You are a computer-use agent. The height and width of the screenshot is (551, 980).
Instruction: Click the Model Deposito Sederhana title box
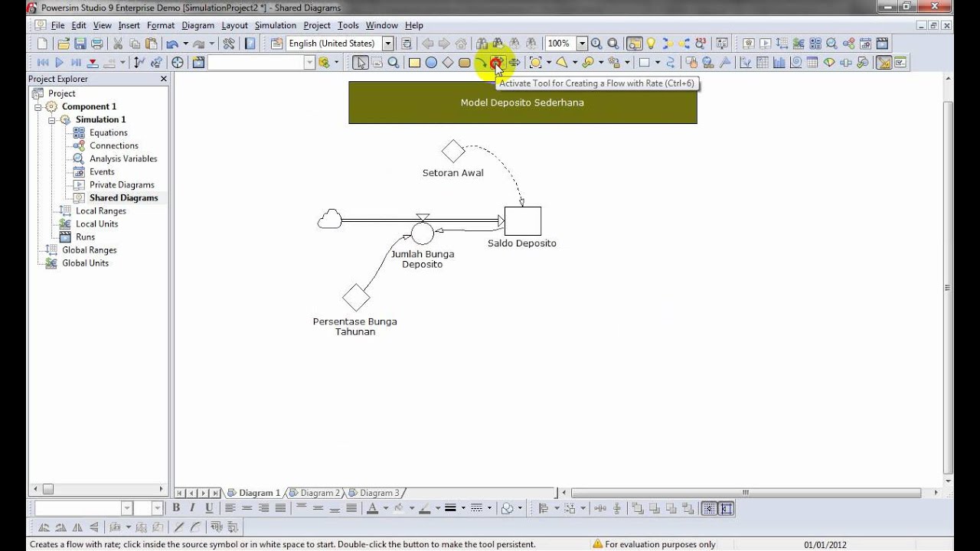(523, 103)
